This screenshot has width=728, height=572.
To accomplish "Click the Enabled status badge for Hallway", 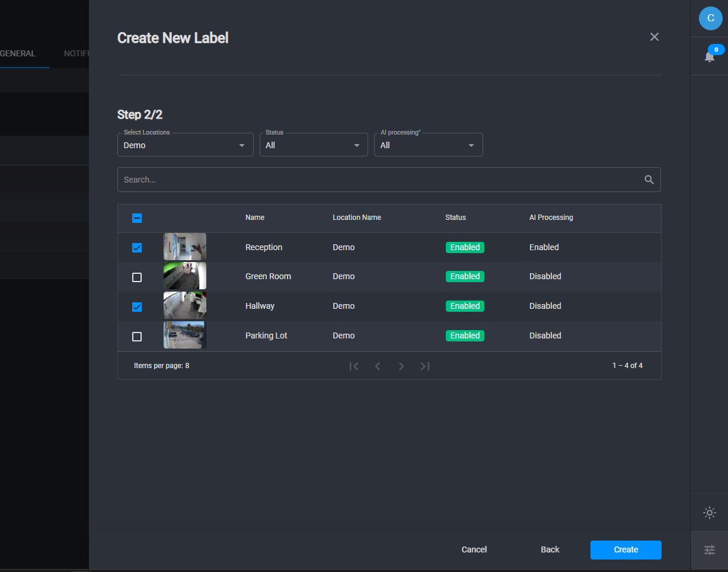I will coord(465,306).
